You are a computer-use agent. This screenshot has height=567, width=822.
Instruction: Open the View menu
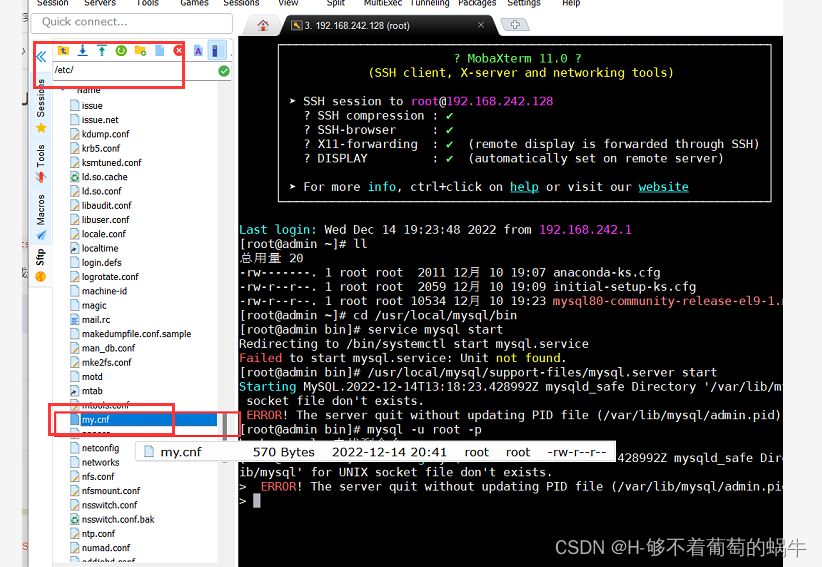pyautogui.click(x=288, y=3)
